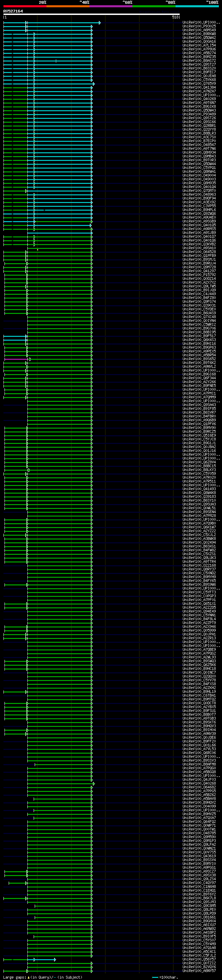Click the green ~80% legend color bar

coord(154,6)
